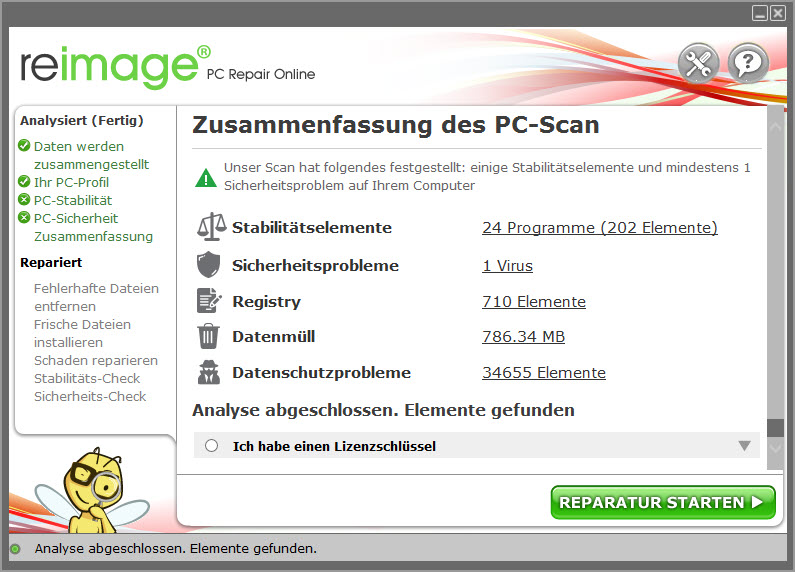Screen dimensions: 795x572
Task: Click the scrollbar up arrow
Action: [775, 127]
